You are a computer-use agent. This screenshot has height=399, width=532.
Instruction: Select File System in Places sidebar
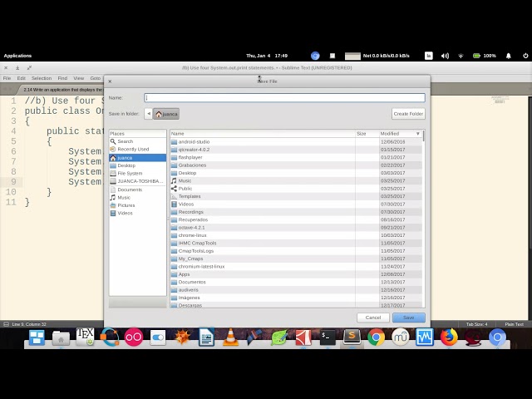tap(138, 173)
